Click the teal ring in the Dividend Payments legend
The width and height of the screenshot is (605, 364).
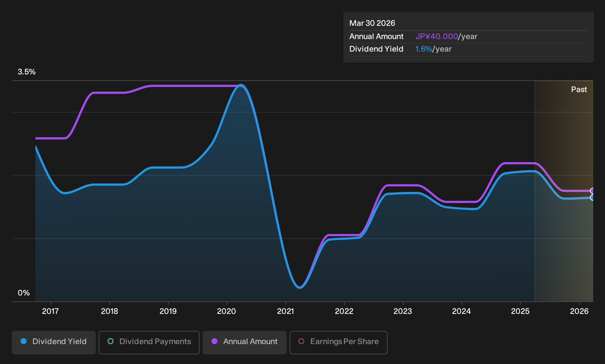[x=111, y=341]
